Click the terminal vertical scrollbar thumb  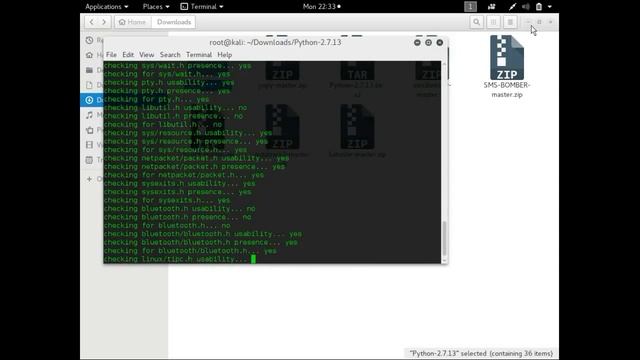tap(444, 238)
